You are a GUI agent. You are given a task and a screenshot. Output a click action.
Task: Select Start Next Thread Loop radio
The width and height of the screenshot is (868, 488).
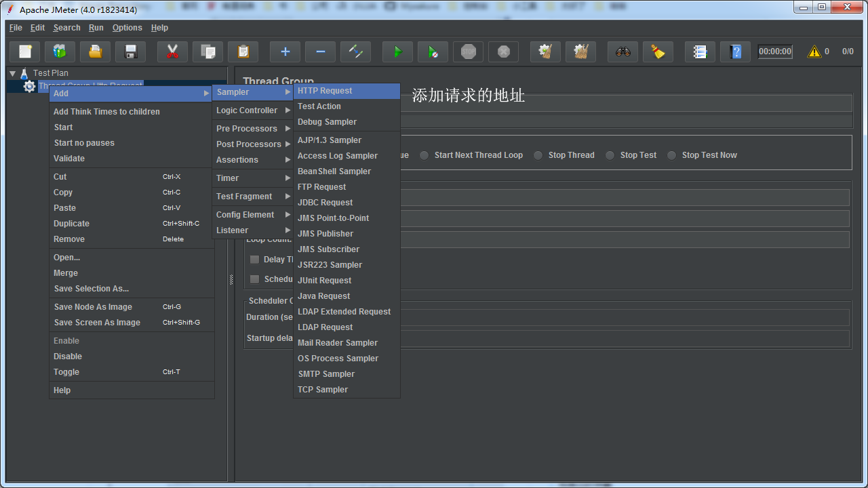(424, 155)
